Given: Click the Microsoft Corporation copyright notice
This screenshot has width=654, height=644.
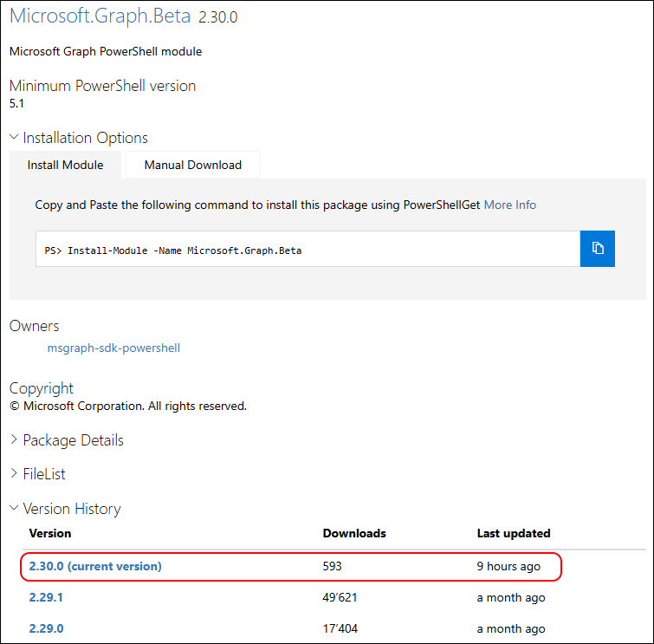Looking at the screenshot, I should pos(128,407).
